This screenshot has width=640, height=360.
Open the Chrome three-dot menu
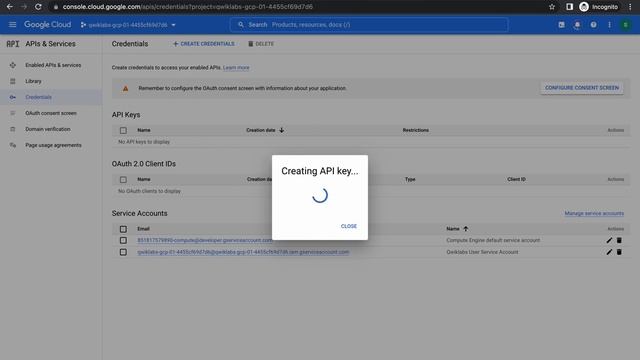coord(630,7)
